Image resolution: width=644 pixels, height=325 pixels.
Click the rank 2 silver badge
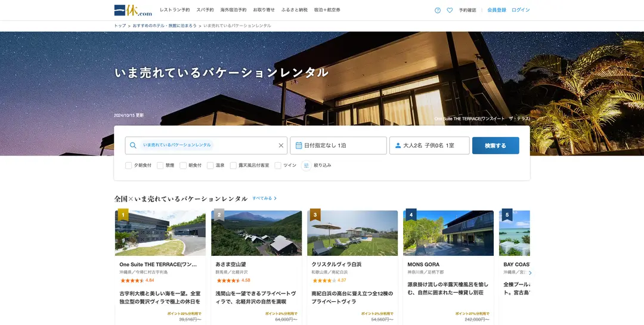(x=219, y=215)
